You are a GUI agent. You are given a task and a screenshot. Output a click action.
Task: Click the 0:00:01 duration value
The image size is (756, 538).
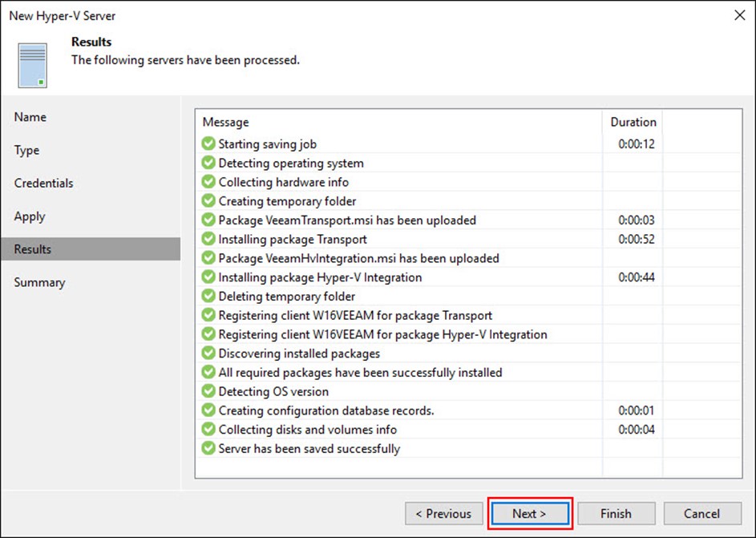(637, 411)
